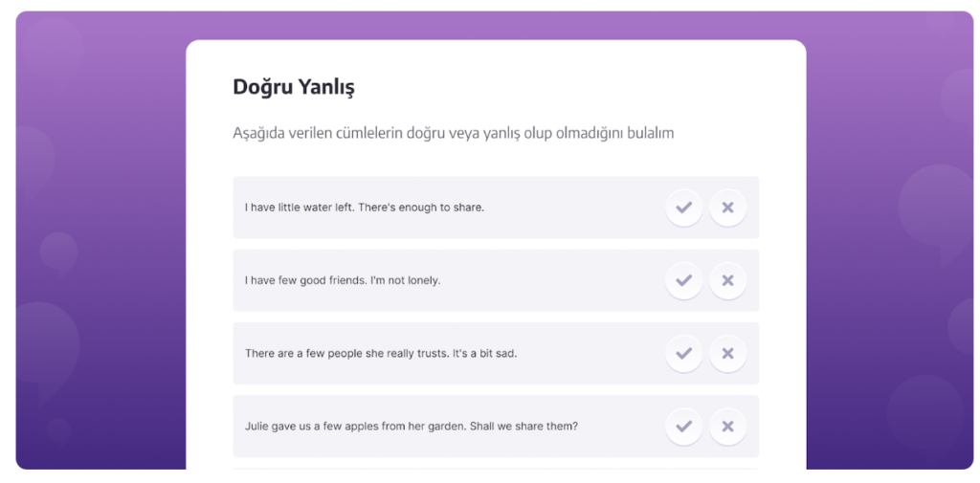Mark the 'little water left' sentence as correct
Screen dimensions: 980x483
(683, 208)
